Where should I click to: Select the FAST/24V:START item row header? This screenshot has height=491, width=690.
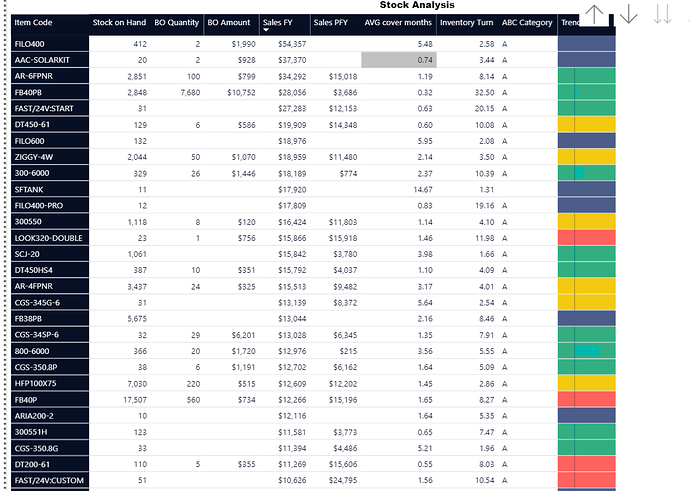coord(50,108)
